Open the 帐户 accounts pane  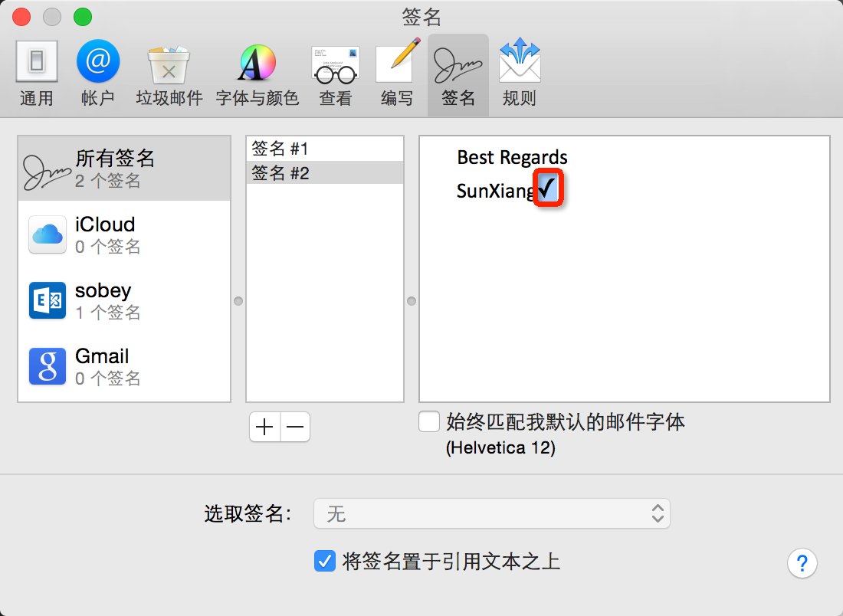coord(97,75)
